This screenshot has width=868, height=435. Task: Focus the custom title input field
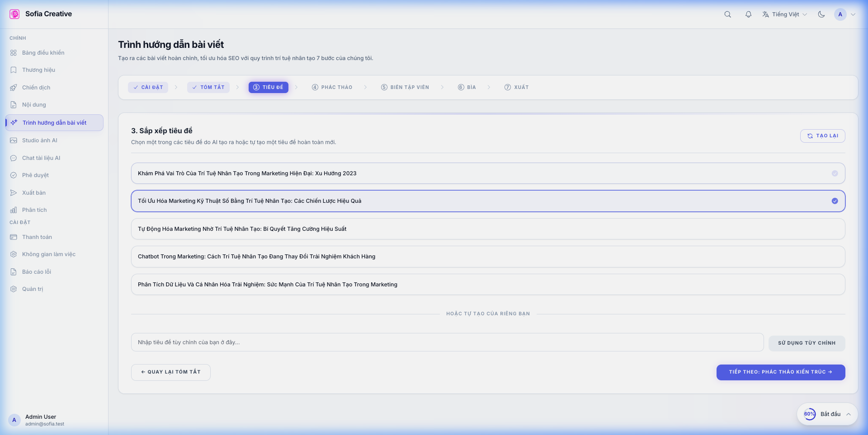447,342
